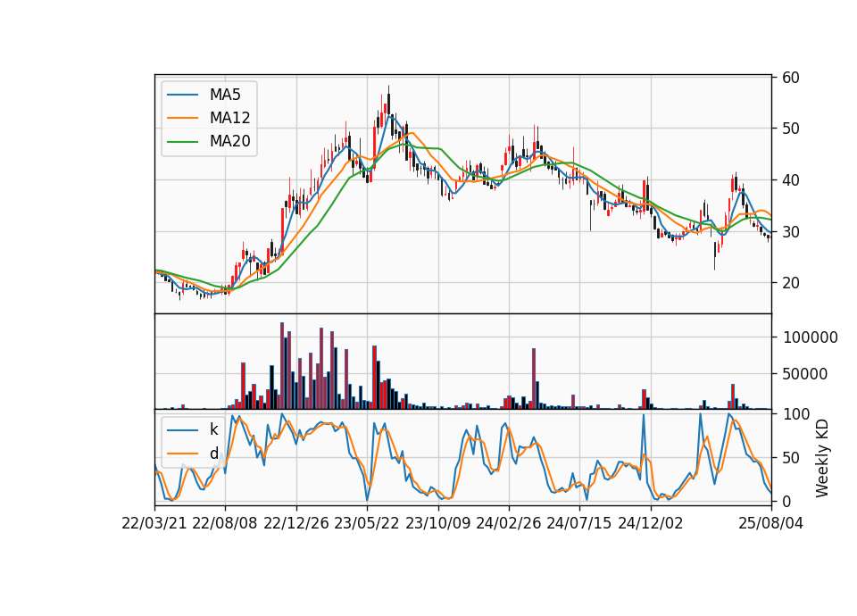The width and height of the screenshot is (857, 616).
Task: Click the 50000 volume axis label
Action: (805, 374)
